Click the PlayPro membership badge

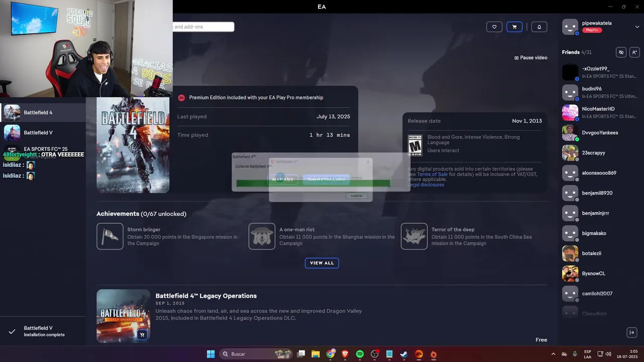[592, 30]
